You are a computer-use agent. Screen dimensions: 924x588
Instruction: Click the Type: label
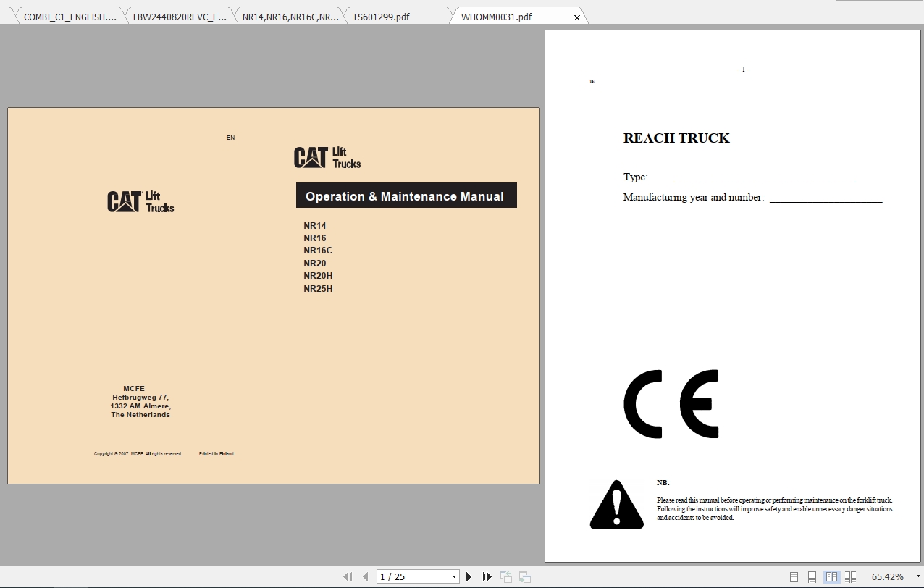[x=636, y=177]
